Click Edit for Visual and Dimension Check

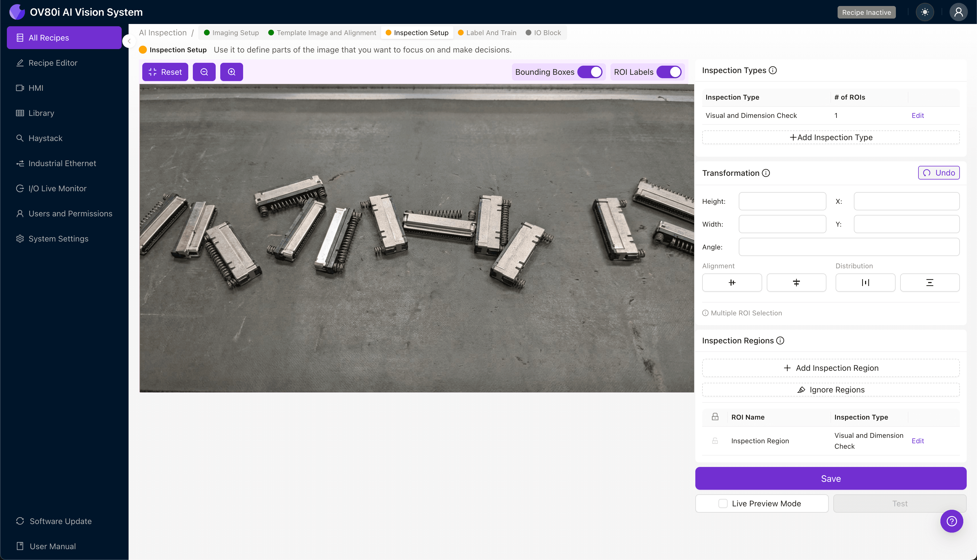(x=917, y=115)
